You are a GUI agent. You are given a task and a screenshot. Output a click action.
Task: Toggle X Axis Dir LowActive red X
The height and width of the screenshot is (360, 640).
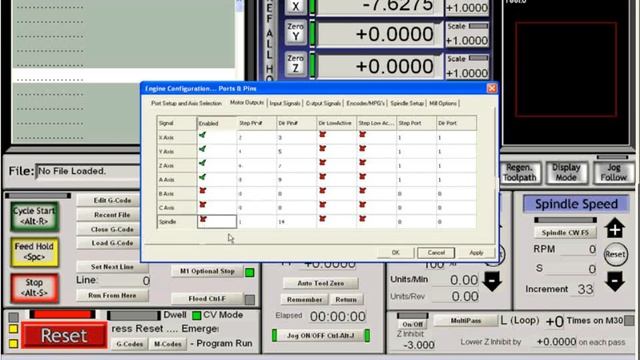[322, 134]
